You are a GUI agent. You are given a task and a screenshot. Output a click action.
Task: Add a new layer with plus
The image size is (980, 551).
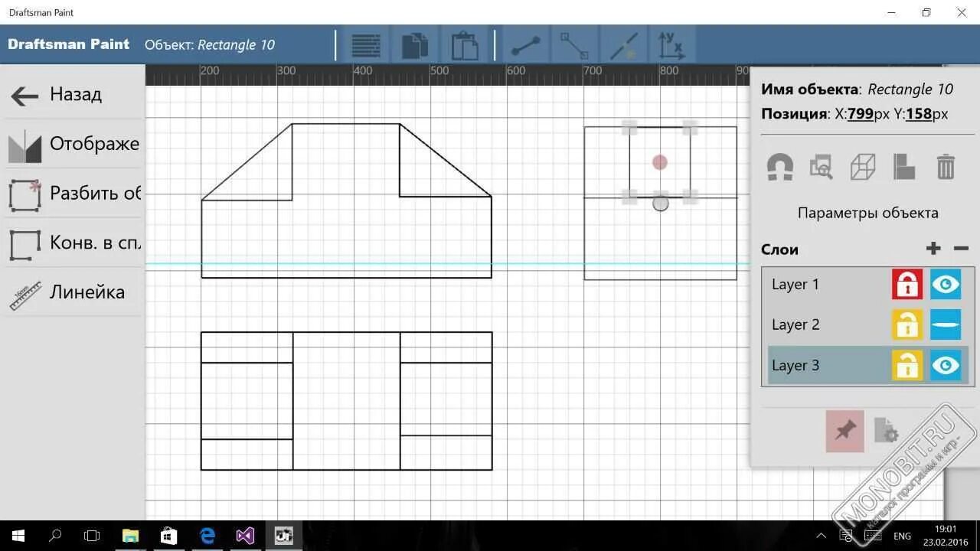click(933, 248)
